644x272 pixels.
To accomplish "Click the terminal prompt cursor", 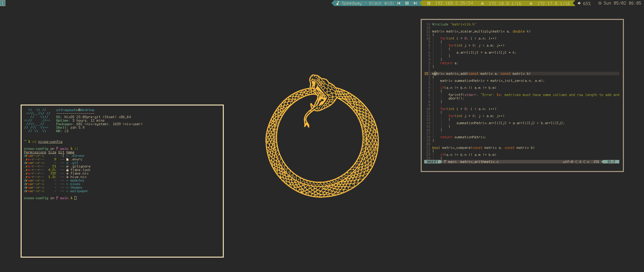I will point(75,198).
